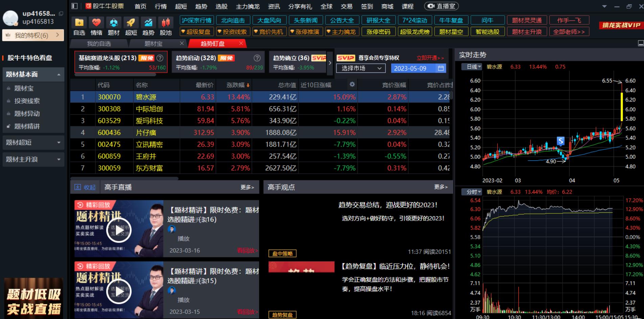Click 我的特权(6) button
Image resolution: width=644 pixels, height=319 pixels.
33,35
